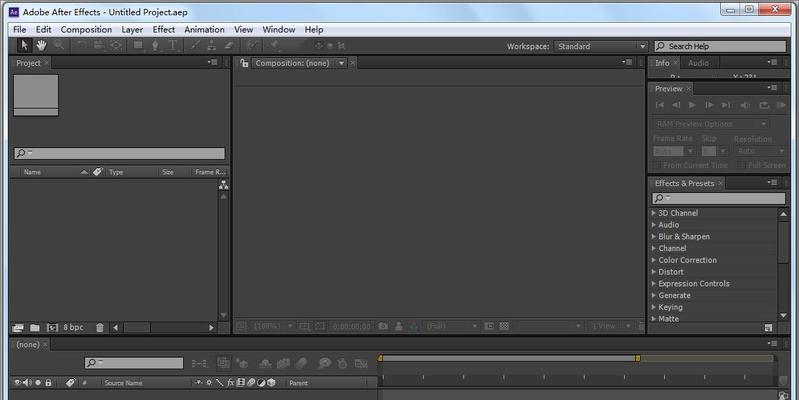Step to next frame in Preview

pos(709,105)
